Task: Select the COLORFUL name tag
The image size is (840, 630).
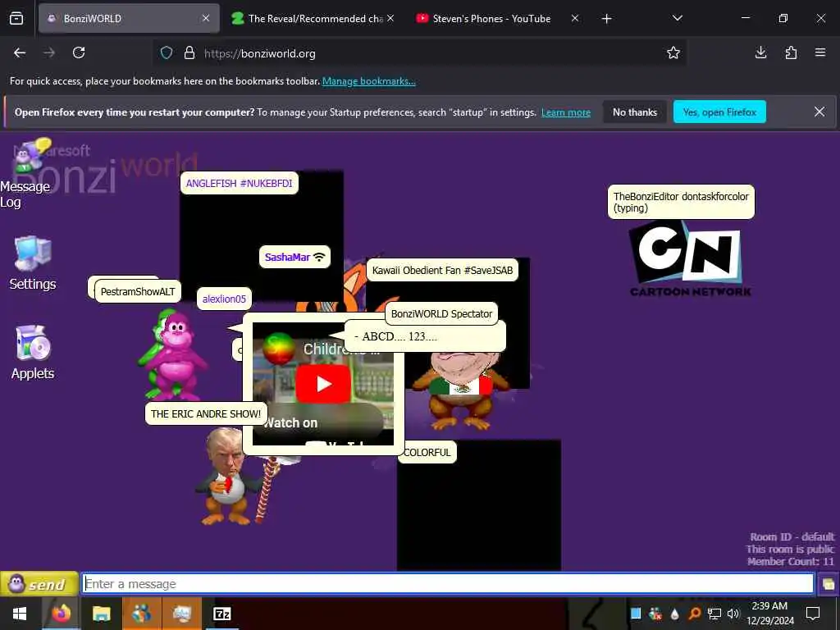Action: (427, 452)
